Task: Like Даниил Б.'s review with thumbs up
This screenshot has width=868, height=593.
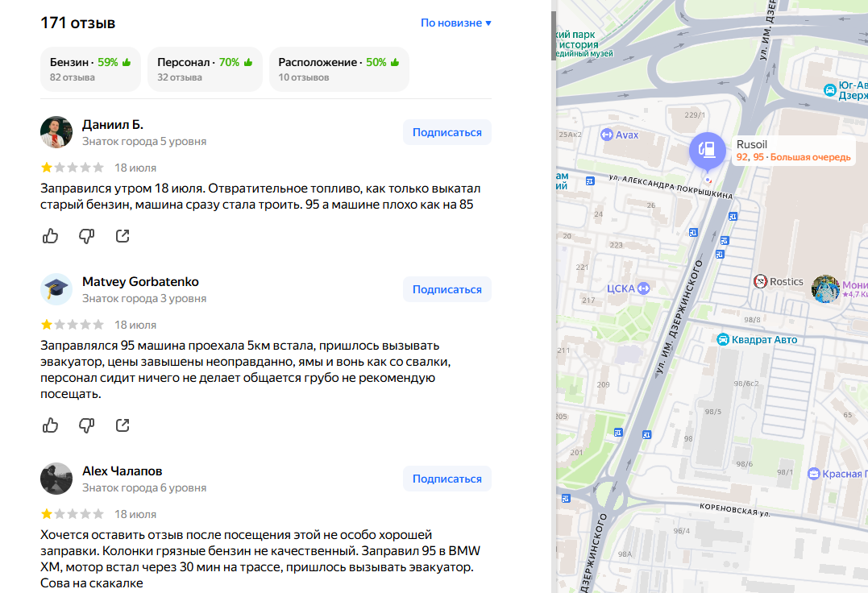Action: (x=51, y=236)
